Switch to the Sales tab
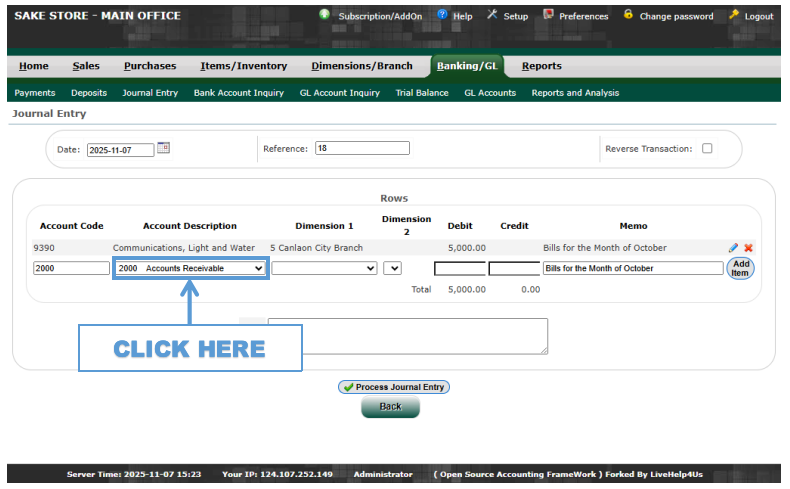The width and height of the screenshot is (790, 489). (86, 66)
